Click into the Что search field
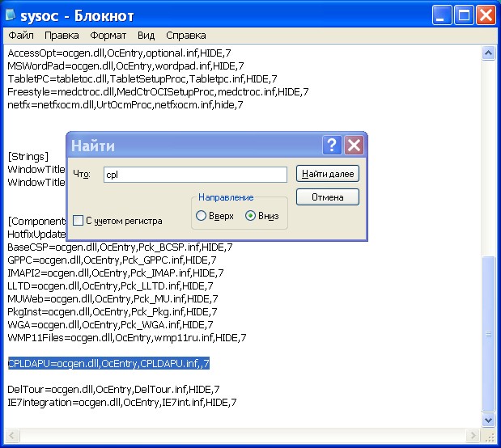 [x=195, y=175]
